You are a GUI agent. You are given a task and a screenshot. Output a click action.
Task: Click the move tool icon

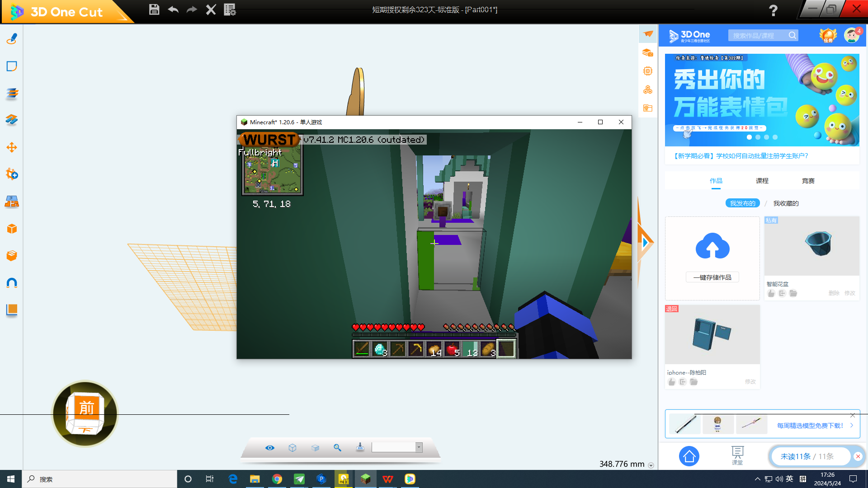pyautogui.click(x=12, y=147)
